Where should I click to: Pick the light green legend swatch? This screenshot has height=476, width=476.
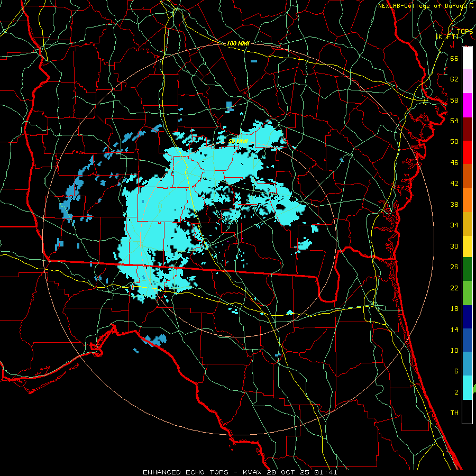pos(467,293)
